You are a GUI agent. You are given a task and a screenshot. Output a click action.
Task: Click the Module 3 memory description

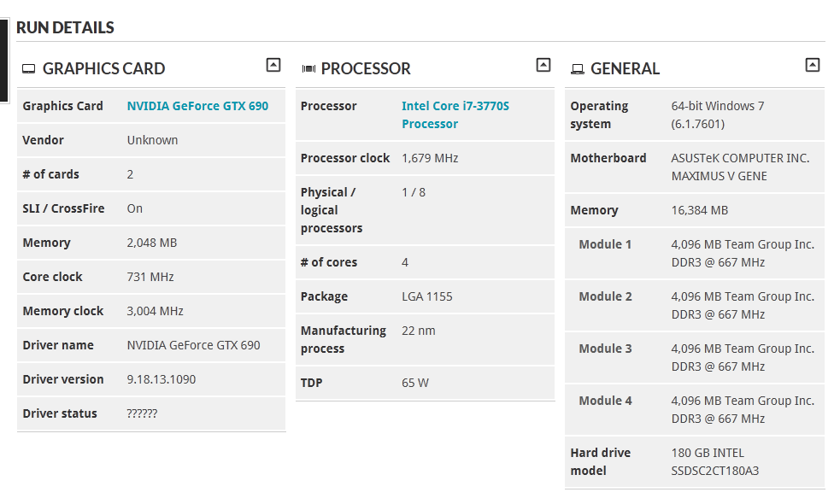point(743,357)
